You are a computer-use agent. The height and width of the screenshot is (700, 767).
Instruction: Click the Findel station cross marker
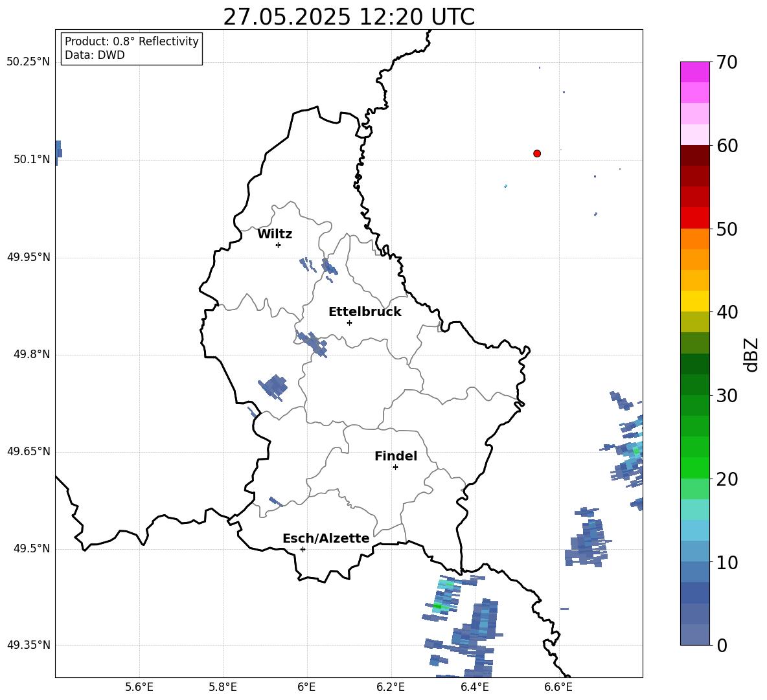395,468
